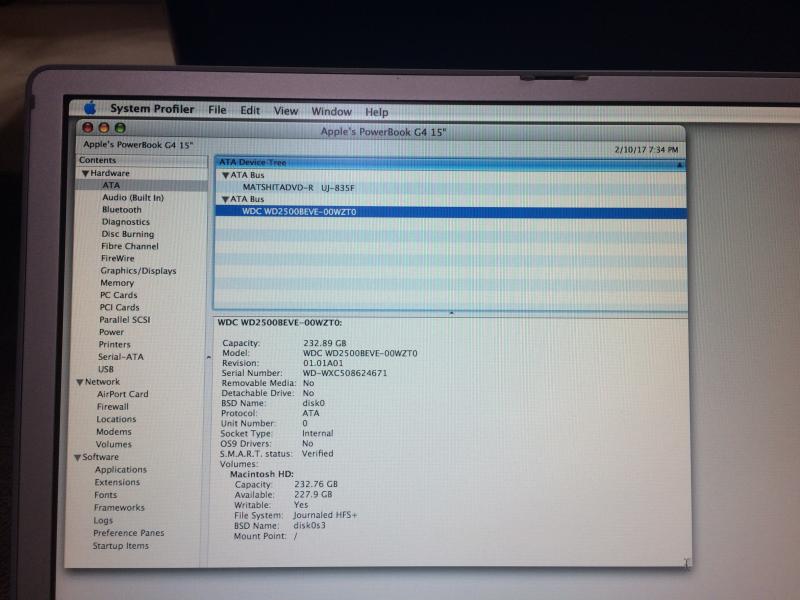Select FireWire in the Hardware list
Viewport: 800px width, 600px height.
click(x=117, y=258)
